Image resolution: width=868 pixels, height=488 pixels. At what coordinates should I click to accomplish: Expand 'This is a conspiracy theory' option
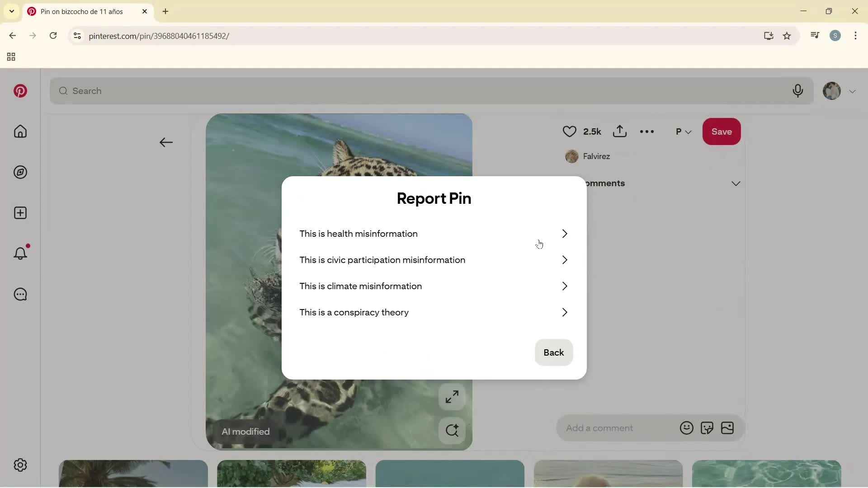pos(564,312)
